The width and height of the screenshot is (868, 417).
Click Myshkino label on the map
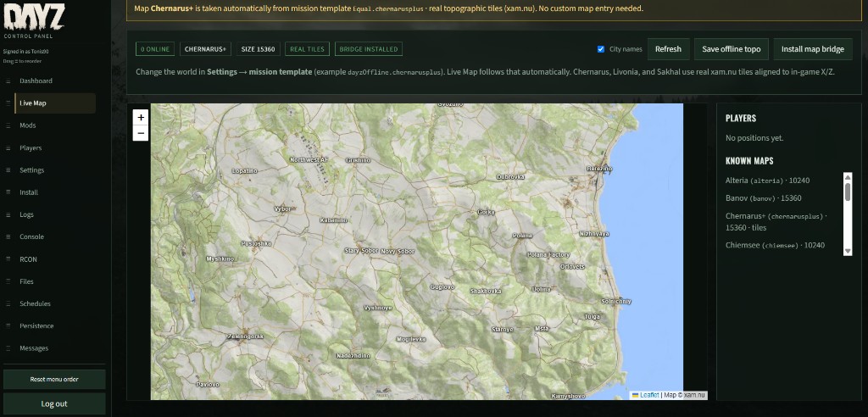pos(220,259)
